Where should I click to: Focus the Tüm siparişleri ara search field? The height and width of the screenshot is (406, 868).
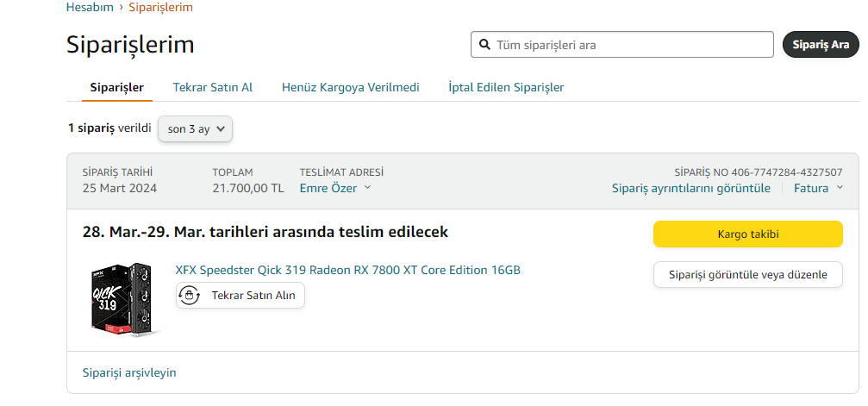point(622,44)
